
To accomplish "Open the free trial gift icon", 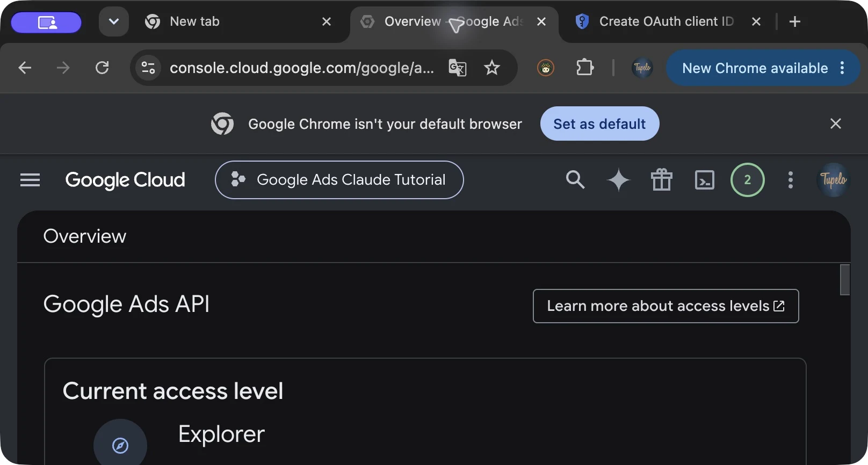I will [662, 180].
